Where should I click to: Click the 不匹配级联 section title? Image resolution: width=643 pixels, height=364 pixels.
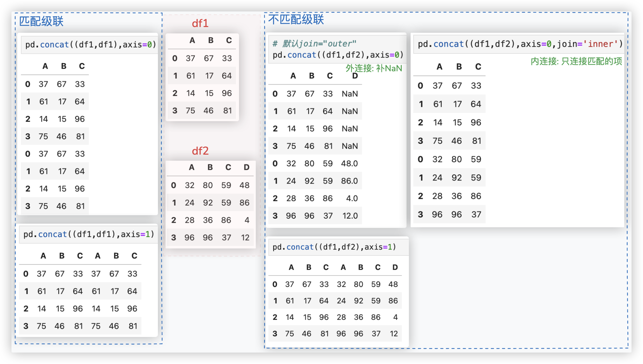pyautogui.click(x=296, y=19)
